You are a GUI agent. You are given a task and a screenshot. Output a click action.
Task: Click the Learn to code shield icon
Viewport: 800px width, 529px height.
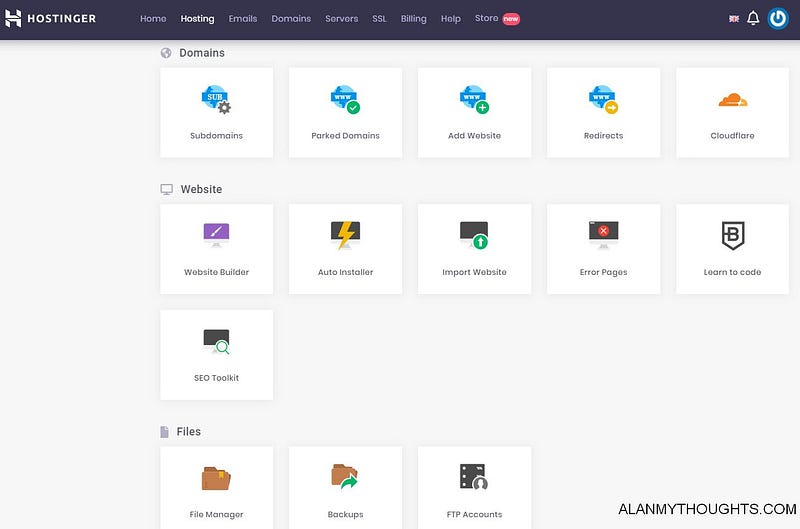pos(733,235)
